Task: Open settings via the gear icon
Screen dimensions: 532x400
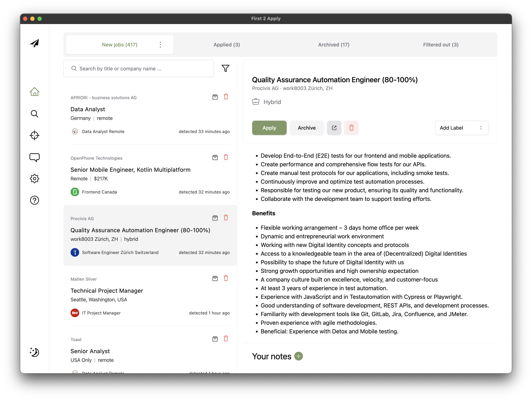Action: (34, 178)
